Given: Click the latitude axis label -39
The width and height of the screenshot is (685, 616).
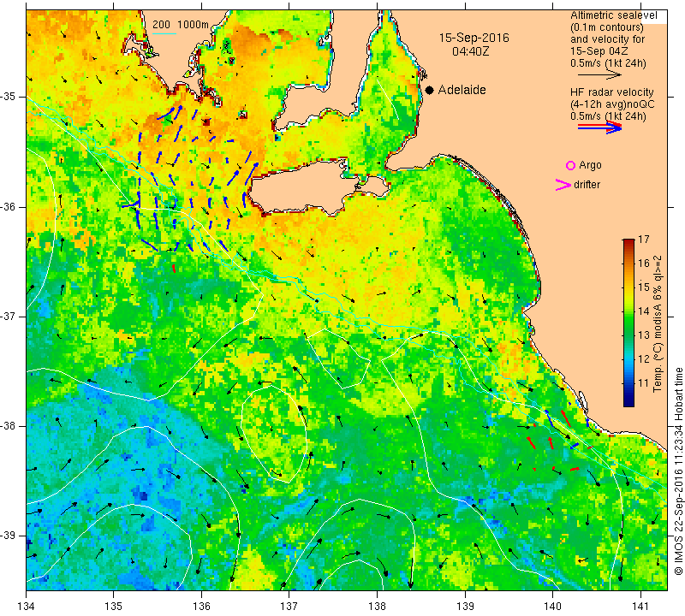Looking at the screenshot, I should pyautogui.click(x=9, y=536).
